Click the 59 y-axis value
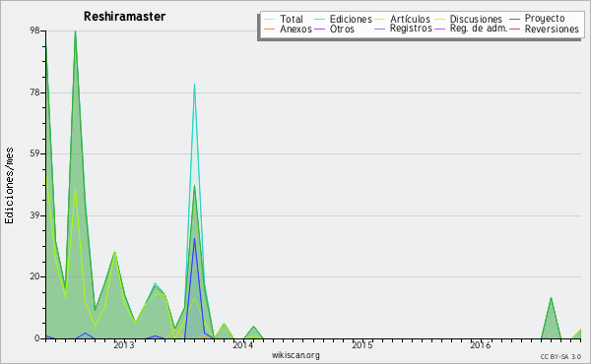Viewport: 591px width, 364px height. pyautogui.click(x=34, y=153)
